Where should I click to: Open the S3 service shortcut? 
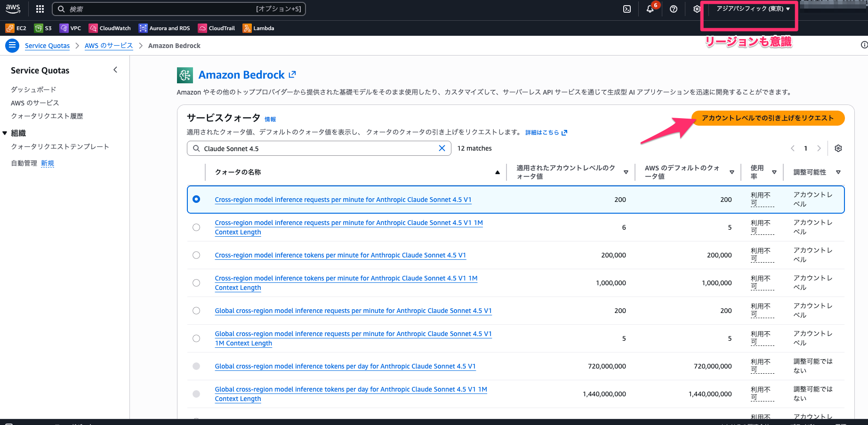[43, 28]
